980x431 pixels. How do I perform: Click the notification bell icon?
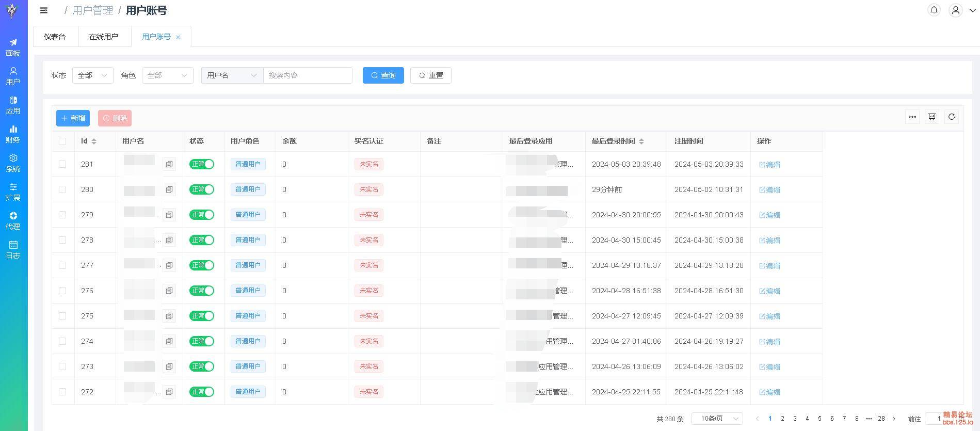pyautogui.click(x=934, y=10)
